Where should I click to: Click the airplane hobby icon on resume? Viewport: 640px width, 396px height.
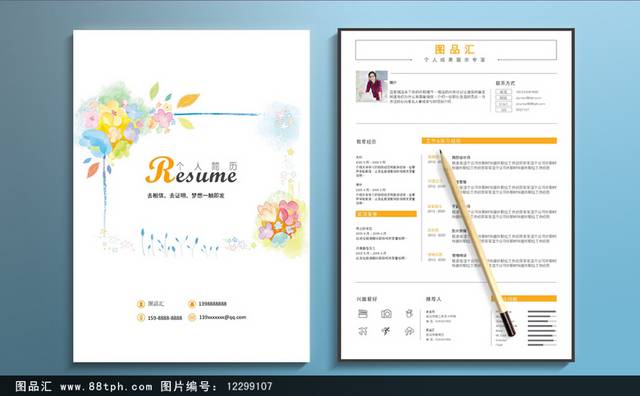[363, 331]
